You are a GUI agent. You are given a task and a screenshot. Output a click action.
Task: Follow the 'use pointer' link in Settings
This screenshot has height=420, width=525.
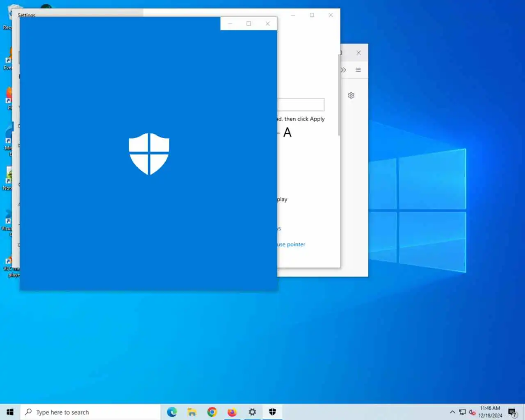(x=291, y=244)
